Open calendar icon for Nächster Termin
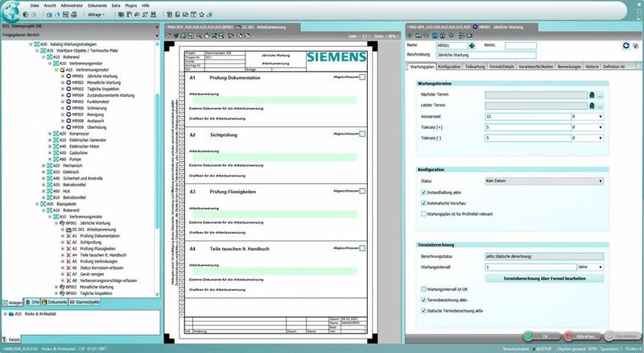The width and height of the screenshot is (644, 353). 592,95
